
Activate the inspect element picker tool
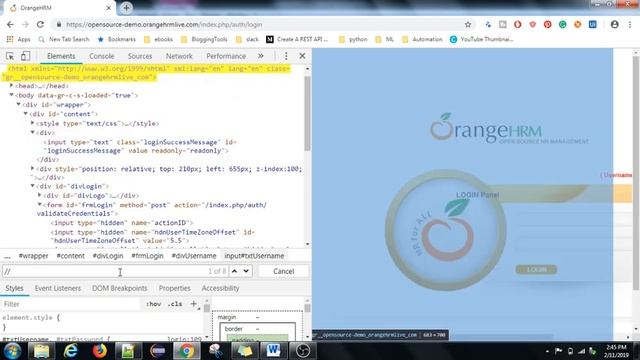[10, 56]
